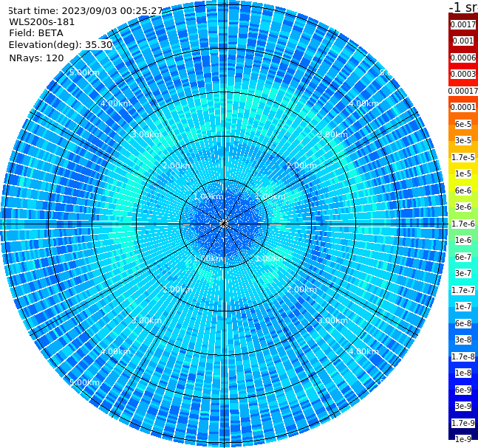478x448 pixels.
Task: Select the 0.0003 red colorbar level
Action: pyautogui.click(x=463, y=74)
